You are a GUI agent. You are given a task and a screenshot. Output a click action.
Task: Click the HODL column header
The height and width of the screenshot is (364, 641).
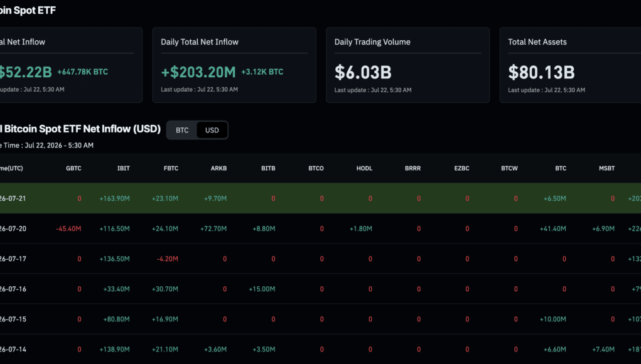(364, 168)
